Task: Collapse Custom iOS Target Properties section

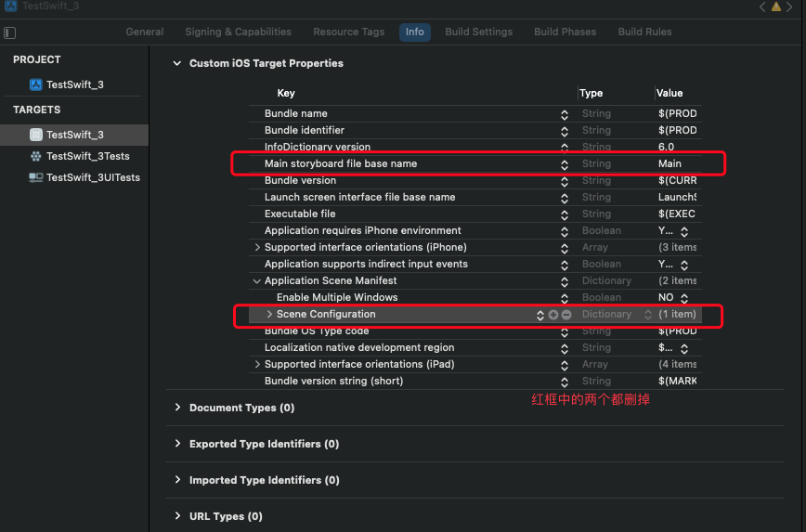Action: point(176,63)
